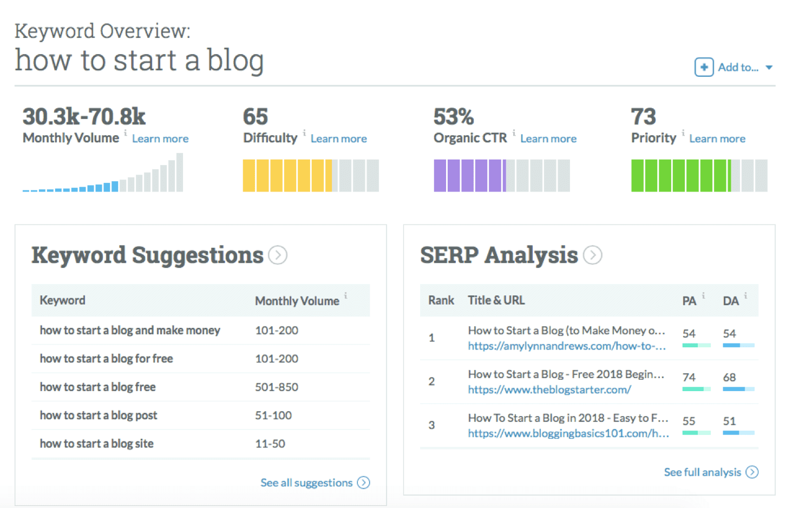
Task: Click the Keyword column header
Action: (x=62, y=300)
